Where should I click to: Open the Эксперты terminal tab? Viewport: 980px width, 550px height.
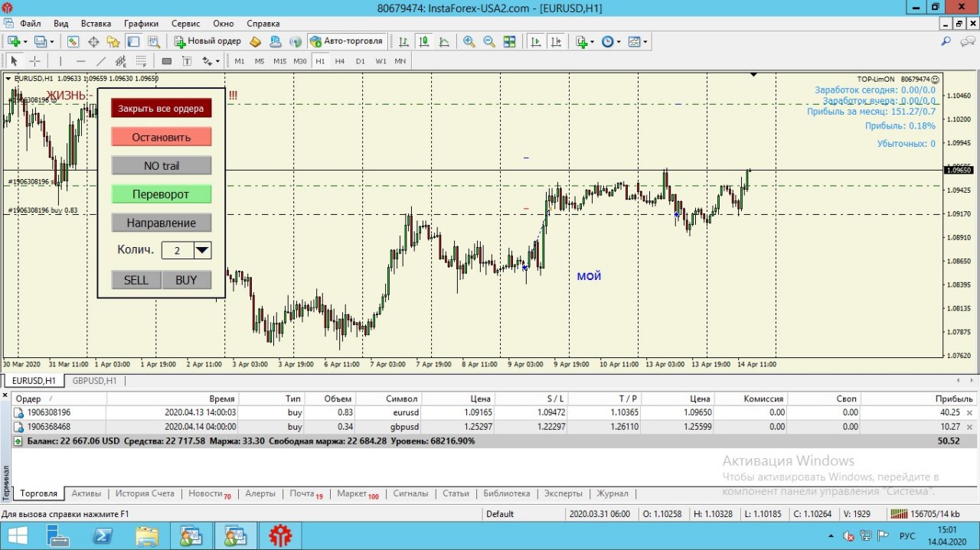point(563,493)
